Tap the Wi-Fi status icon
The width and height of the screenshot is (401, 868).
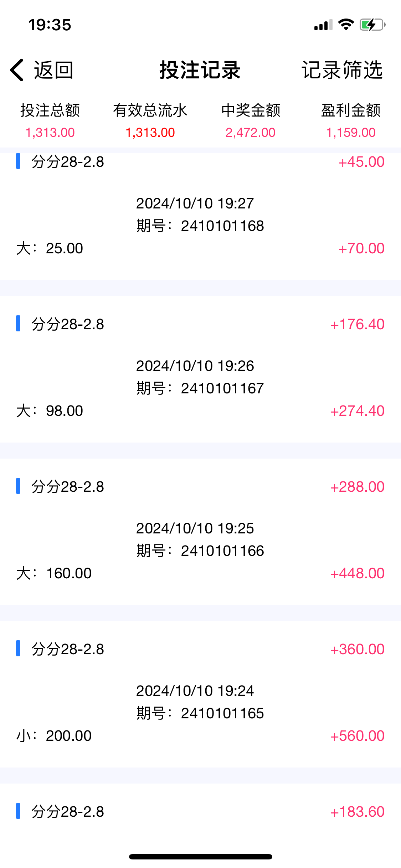(x=345, y=25)
